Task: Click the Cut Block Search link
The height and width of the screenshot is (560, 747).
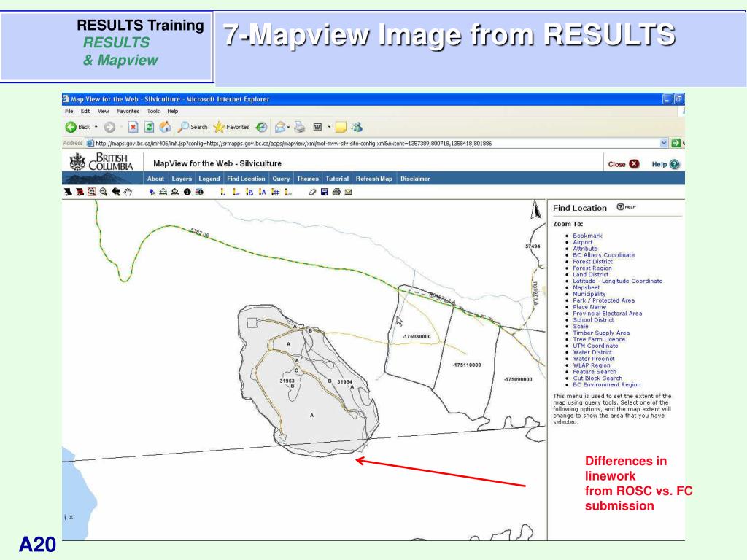Action: (x=597, y=378)
